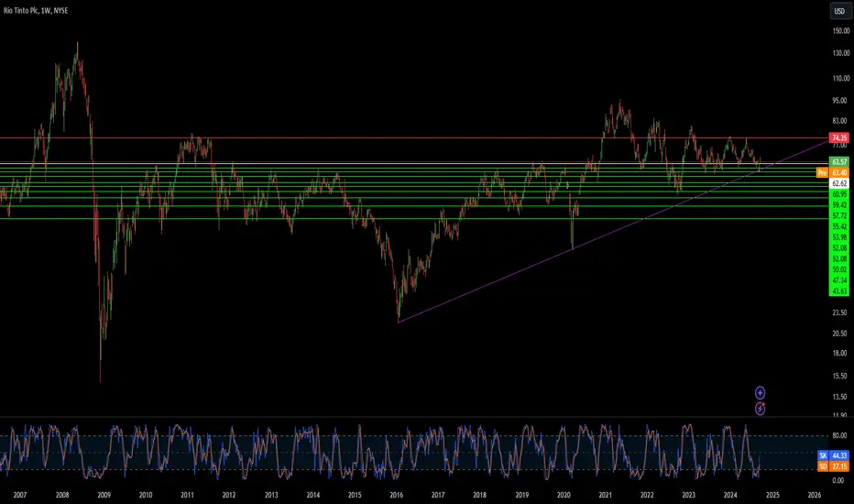This screenshot has height=504, width=854.
Task: Select the 60.95 green price label
Action: 838,194
